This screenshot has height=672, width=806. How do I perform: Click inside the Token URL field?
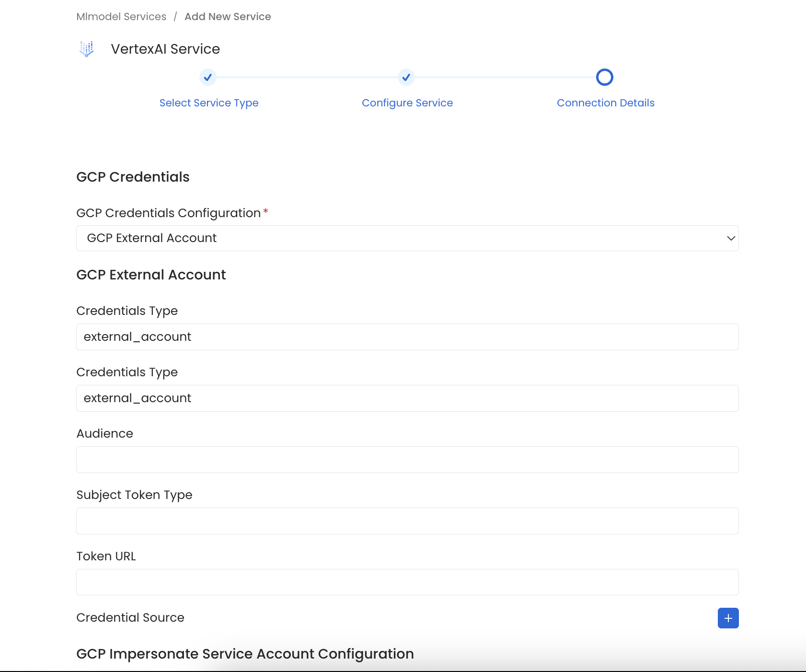click(407, 582)
